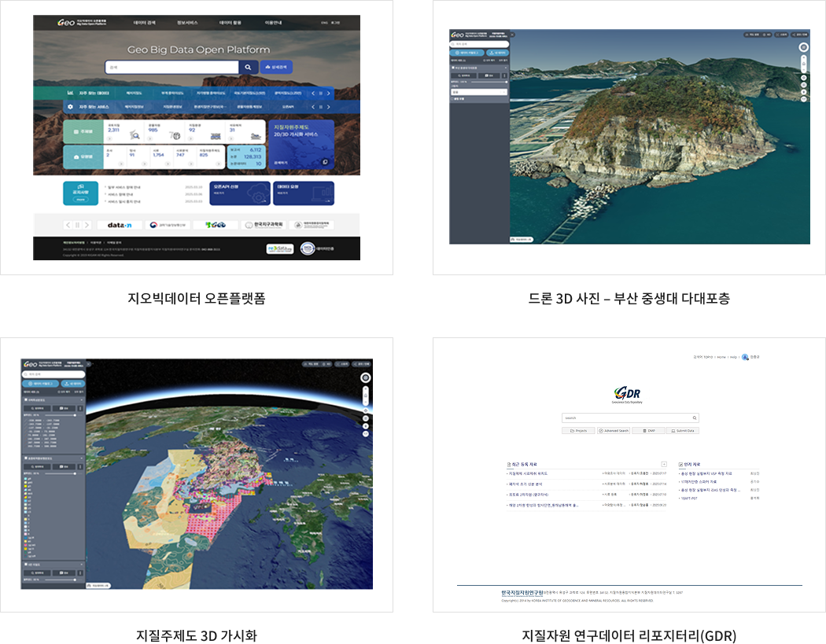Screen dimensions: 826x644
Task: Click the Advanced Search button in GDR
Action: point(614,431)
